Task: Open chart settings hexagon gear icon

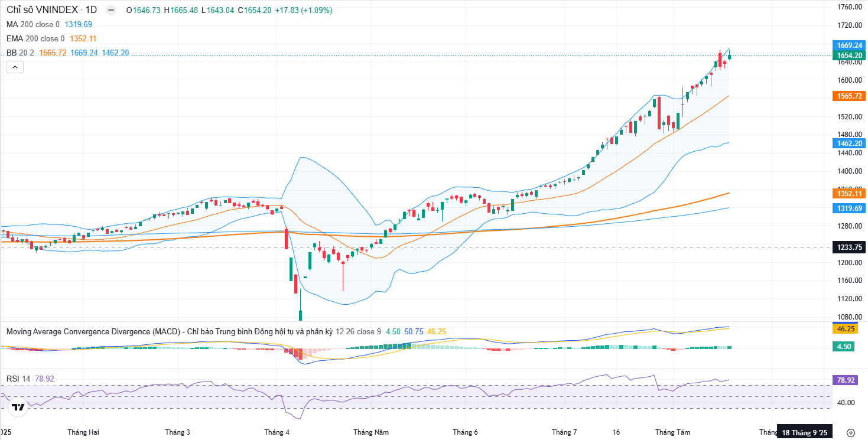Action: click(850, 432)
